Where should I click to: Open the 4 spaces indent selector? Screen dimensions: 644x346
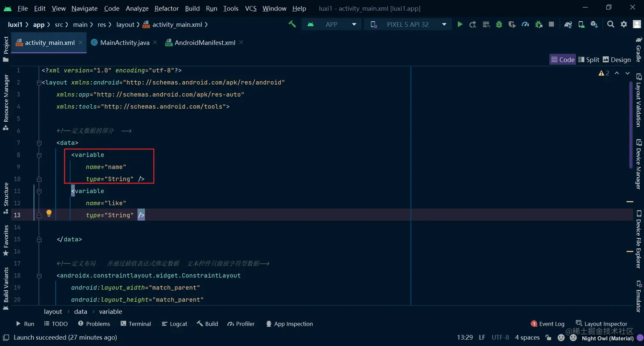pyautogui.click(x=527, y=337)
